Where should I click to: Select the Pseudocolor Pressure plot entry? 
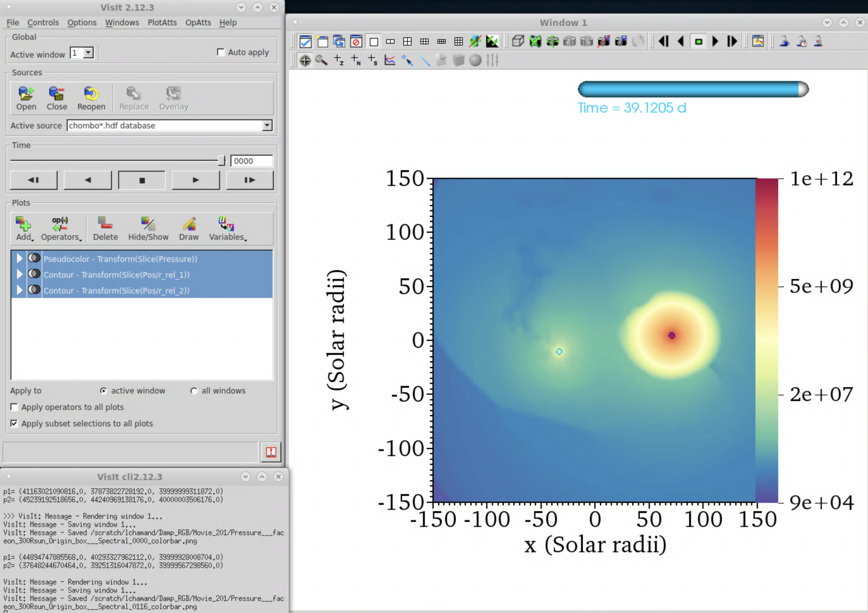pyautogui.click(x=141, y=258)
